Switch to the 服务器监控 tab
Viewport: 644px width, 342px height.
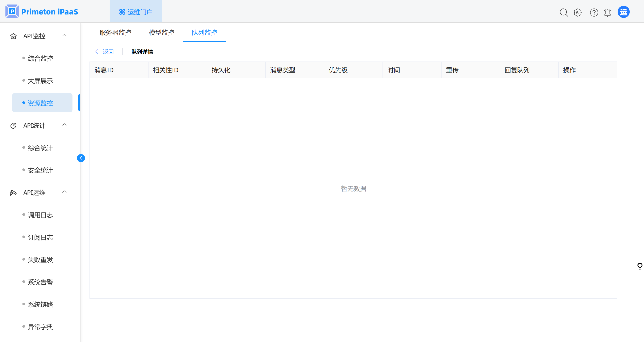(115, 32)
